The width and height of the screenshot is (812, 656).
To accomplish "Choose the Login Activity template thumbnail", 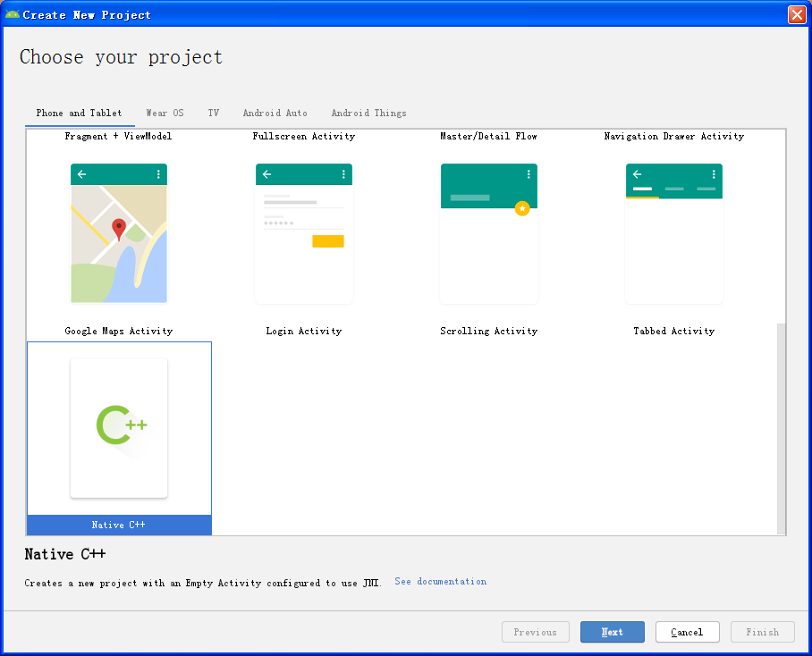I will (304, 233).
